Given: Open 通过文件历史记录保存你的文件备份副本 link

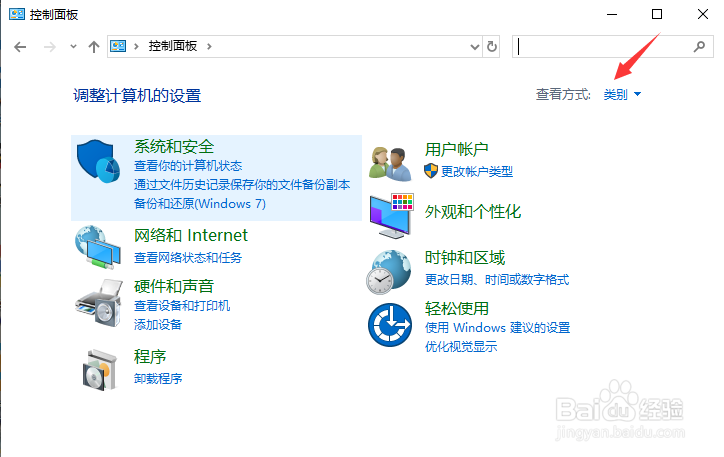Looking at the screenshot, I should coord(242,185).
